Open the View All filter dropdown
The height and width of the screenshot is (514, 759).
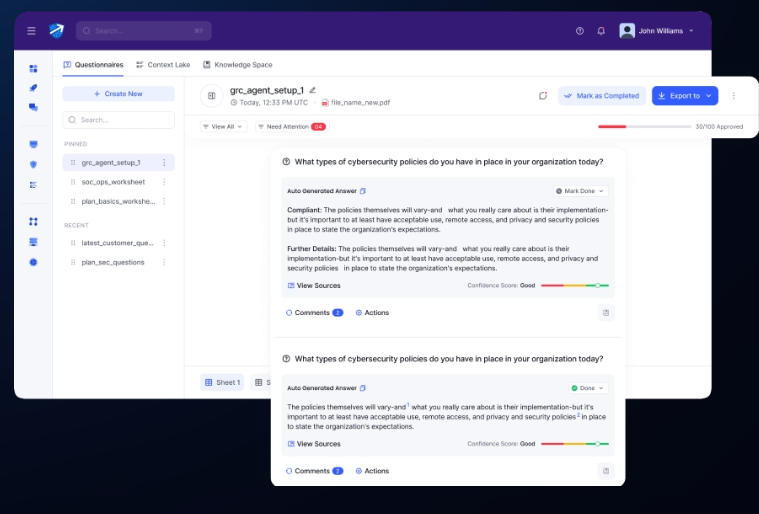[223, 127]
